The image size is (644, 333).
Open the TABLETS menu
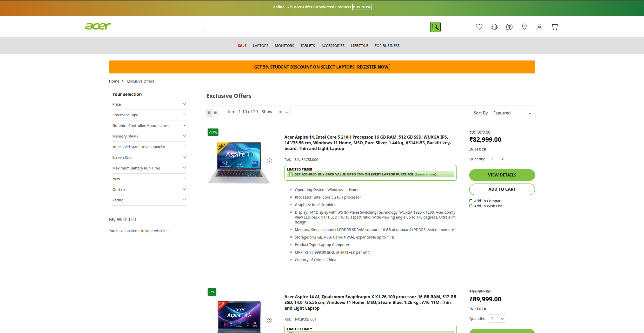pyautogui.click(x=308, y=46)
